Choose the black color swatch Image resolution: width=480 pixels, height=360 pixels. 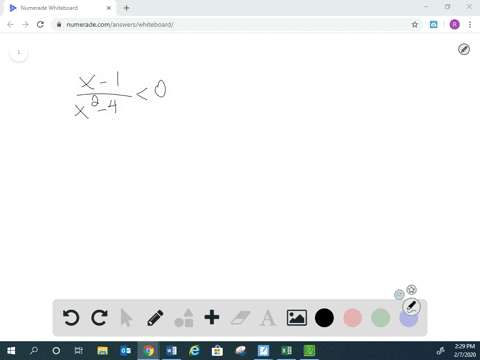[324, 318]
